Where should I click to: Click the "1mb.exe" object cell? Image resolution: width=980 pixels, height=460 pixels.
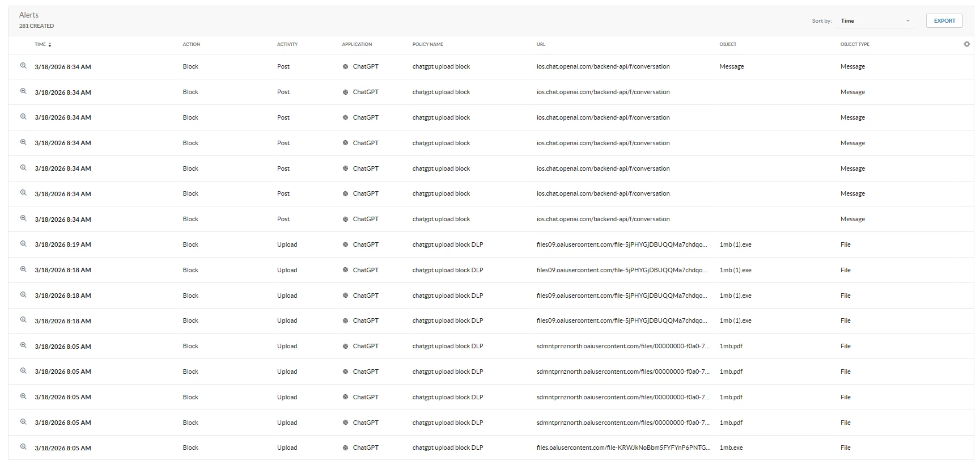(x=731, y=448)
